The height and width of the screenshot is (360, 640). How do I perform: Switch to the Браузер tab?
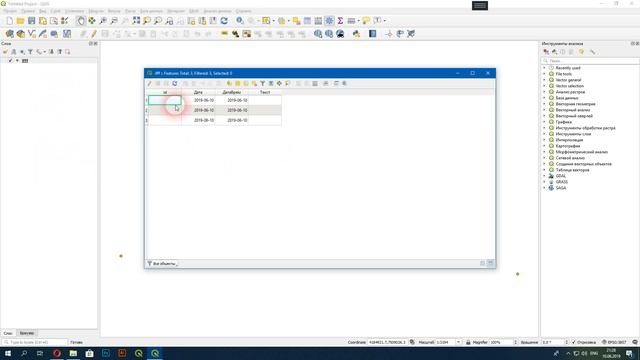click(27, 333)
